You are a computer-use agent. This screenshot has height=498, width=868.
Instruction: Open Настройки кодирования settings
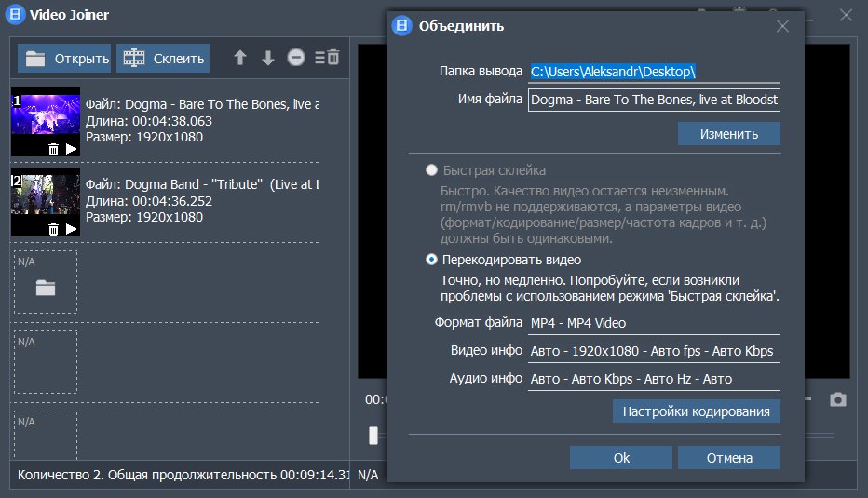(x=696, y=411)
